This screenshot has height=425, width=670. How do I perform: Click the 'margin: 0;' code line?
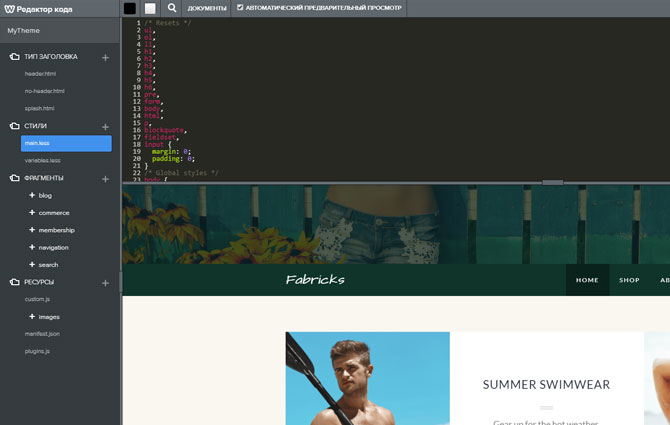pos(171,152)
